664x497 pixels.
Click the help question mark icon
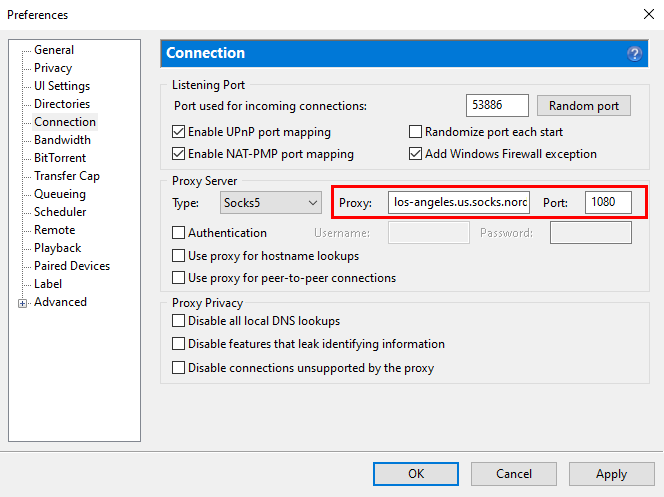(634, 54)
